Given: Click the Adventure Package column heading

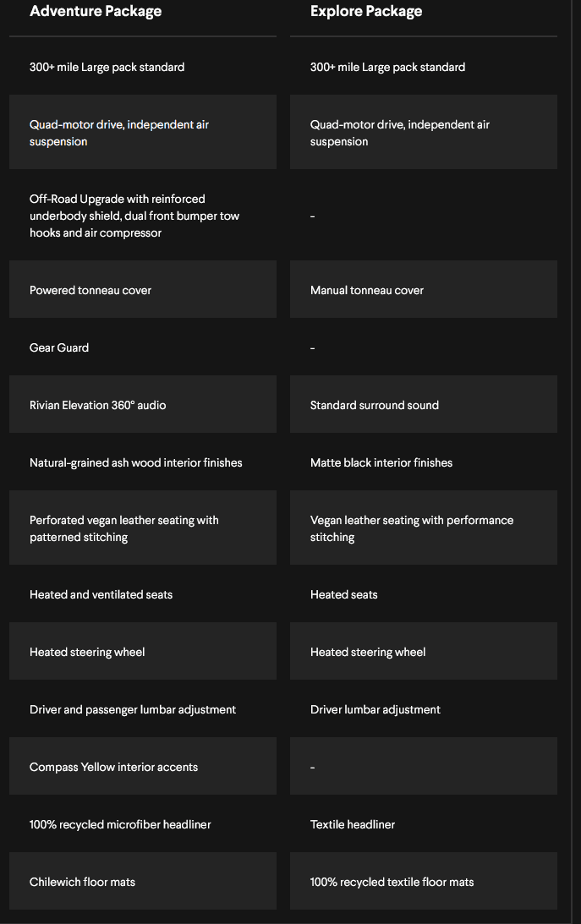Looking at the screenshot, I should pyautogui.click(x=96, y=11).
